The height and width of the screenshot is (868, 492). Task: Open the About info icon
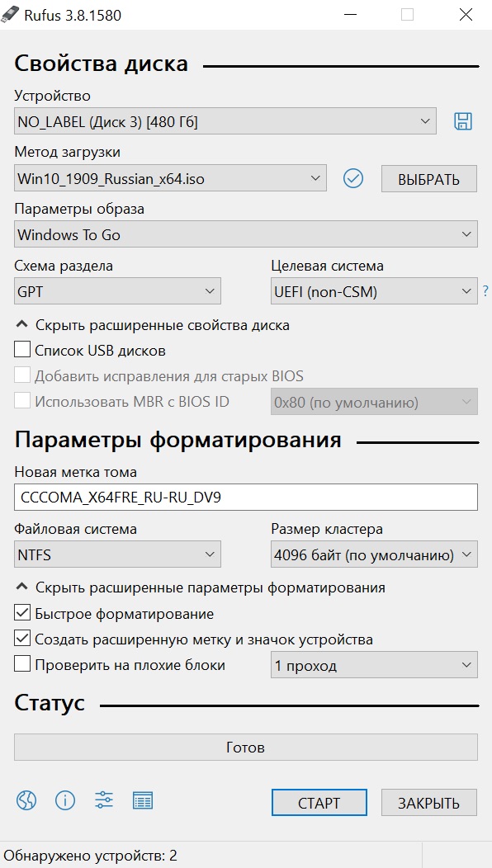click(x=65, y=800)
